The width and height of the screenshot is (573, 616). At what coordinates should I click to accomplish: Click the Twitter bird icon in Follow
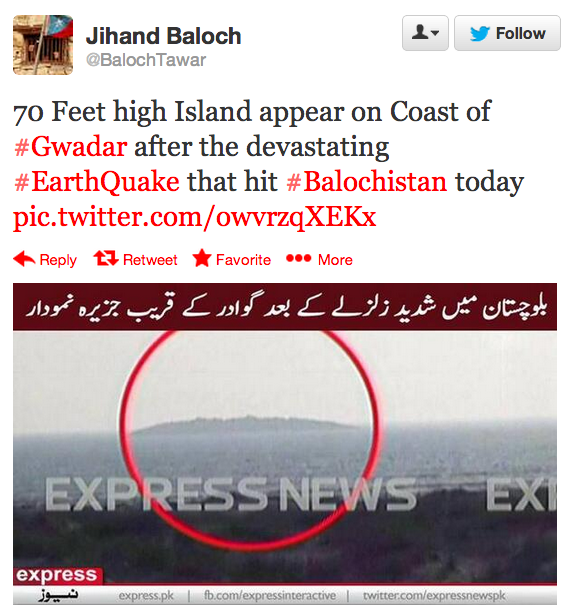click(480, 34)
